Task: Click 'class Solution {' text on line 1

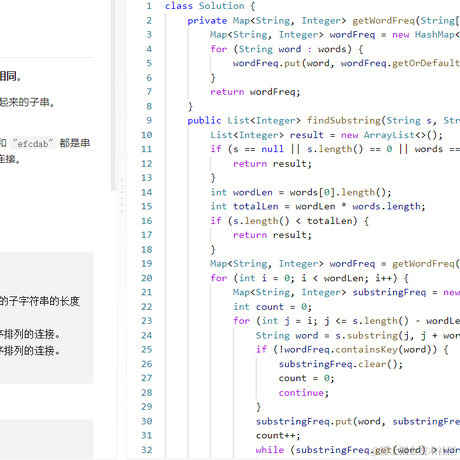Action: [x=210, y=6]
